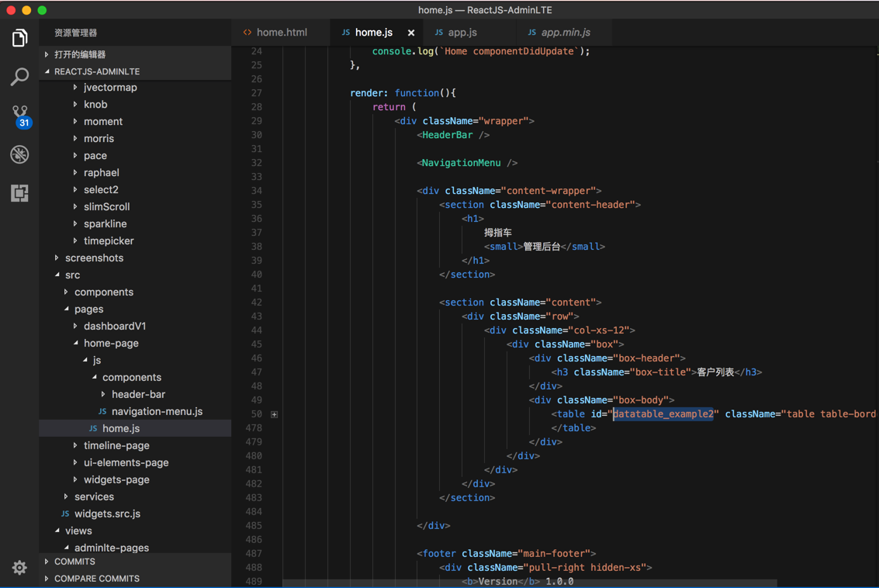The height and width of the screenshot is (588, 879).
Task: Expand the header-bar folder
Action: (x=137, y=395)
